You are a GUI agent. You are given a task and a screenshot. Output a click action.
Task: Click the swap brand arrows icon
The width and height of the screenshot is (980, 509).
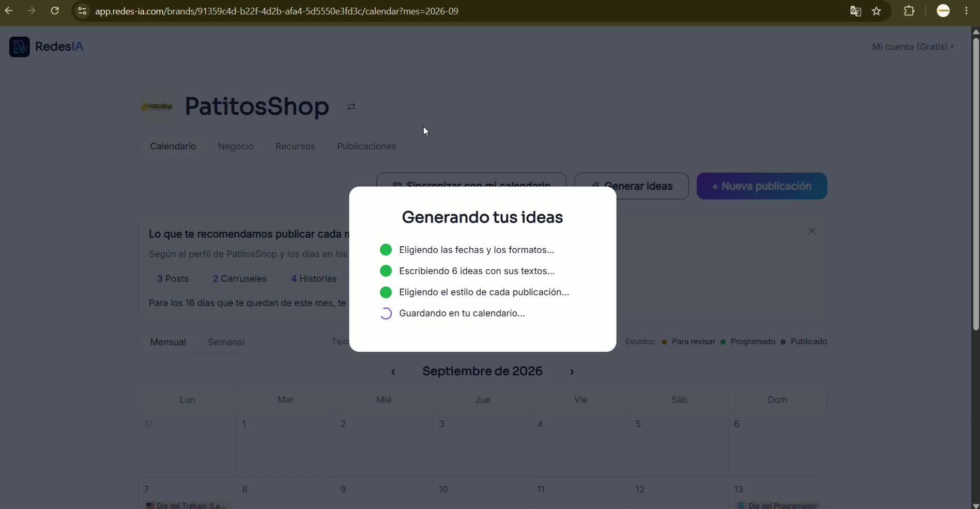tap(351, 107)
